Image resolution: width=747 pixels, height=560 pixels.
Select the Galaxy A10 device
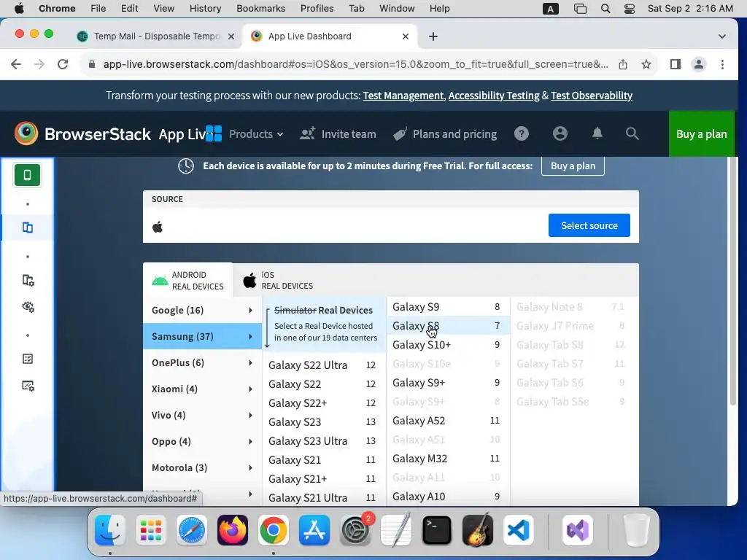(447, 497)
